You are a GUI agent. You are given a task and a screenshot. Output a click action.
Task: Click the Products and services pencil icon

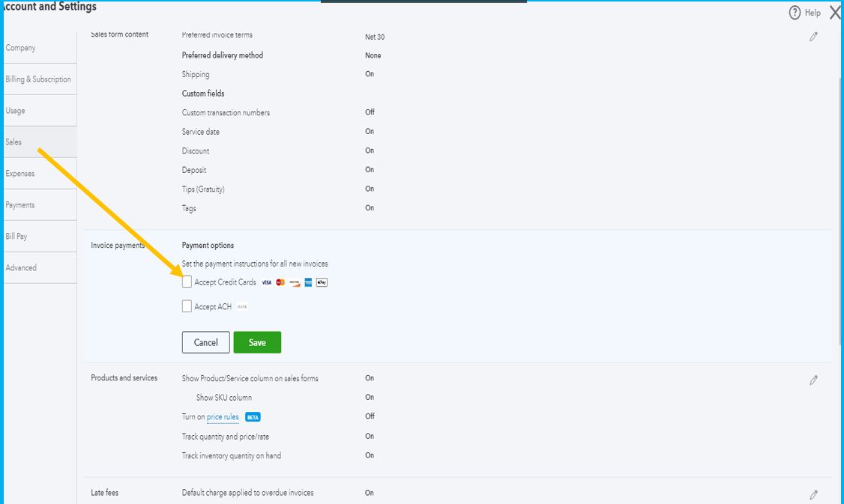(x=813, y=380)
